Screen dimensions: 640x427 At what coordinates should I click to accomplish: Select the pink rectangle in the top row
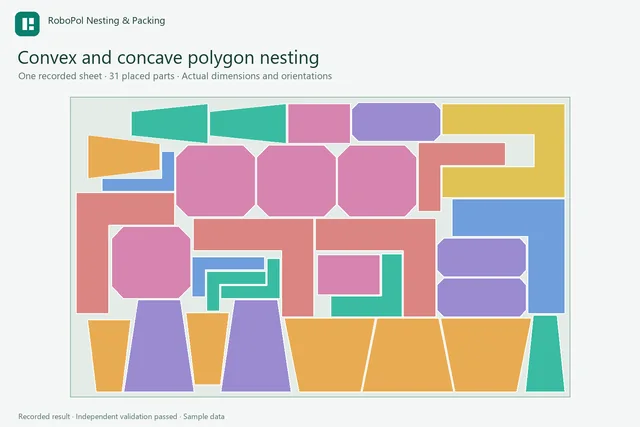click(319, 123)
